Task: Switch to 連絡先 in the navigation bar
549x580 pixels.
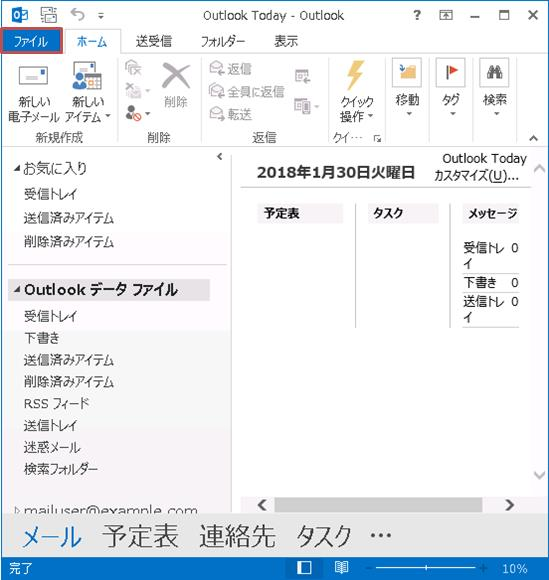Action: click(238, 536)
